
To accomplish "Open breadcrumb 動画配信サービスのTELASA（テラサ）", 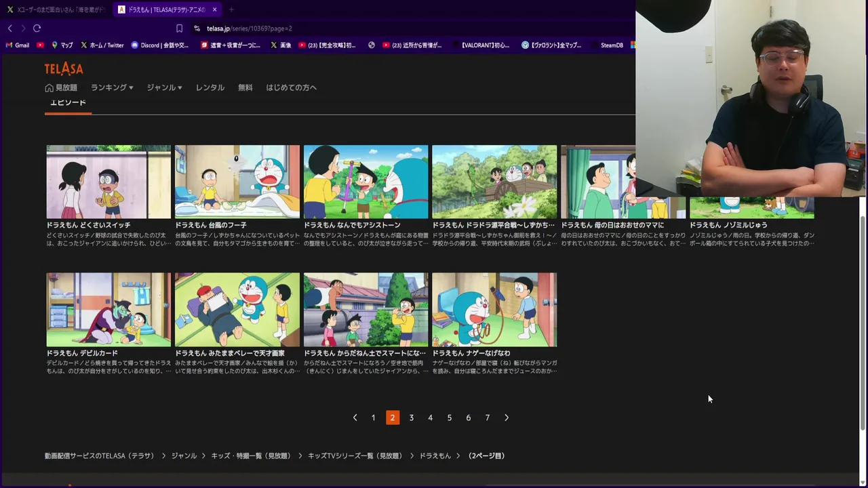I will pyautogui.click(x=100, y=456).
